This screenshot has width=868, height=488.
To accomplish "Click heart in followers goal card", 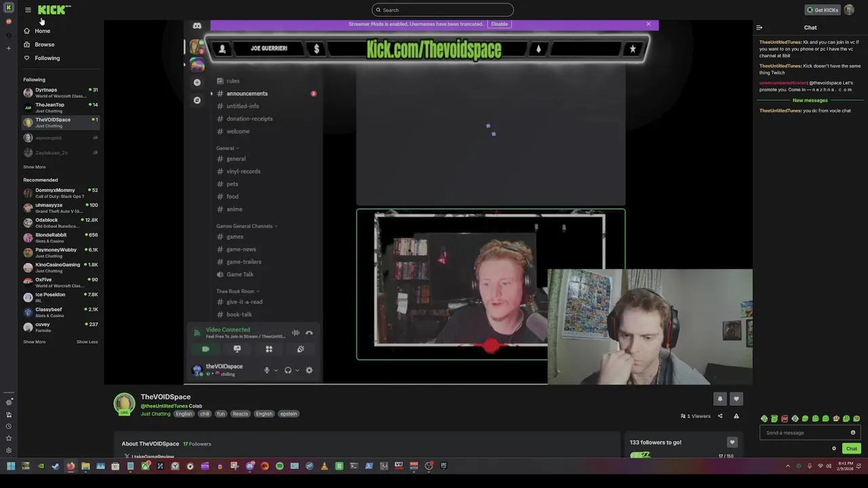I will (x=732, y=443).
